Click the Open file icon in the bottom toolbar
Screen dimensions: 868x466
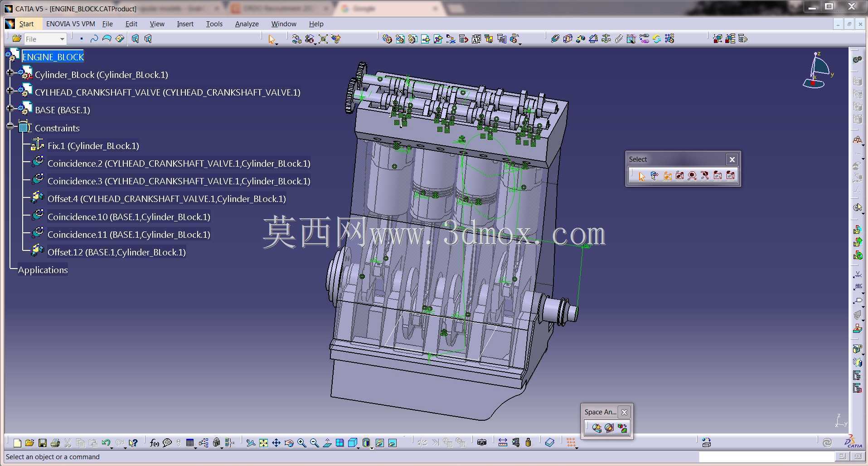(30, 443)
